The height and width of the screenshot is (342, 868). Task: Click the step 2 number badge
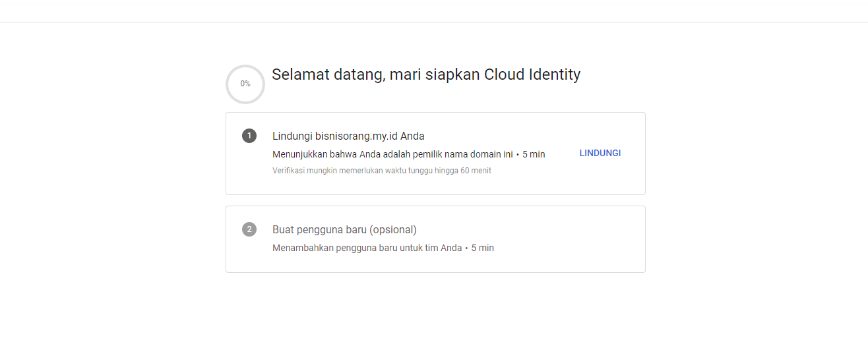[x=249, y=229]
